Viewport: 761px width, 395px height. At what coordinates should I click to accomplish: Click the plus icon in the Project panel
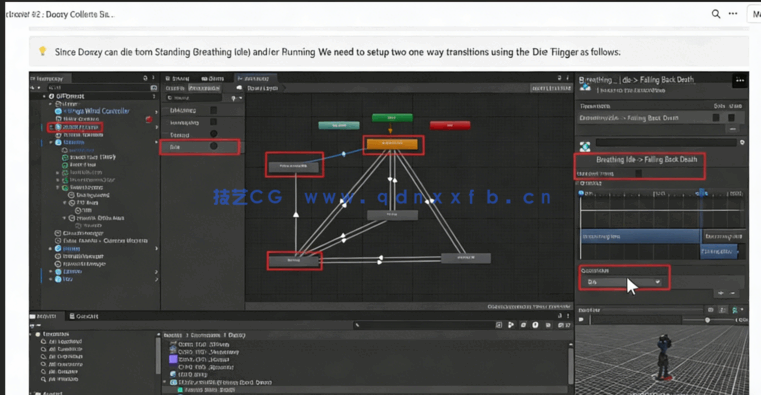coord(33,326)
